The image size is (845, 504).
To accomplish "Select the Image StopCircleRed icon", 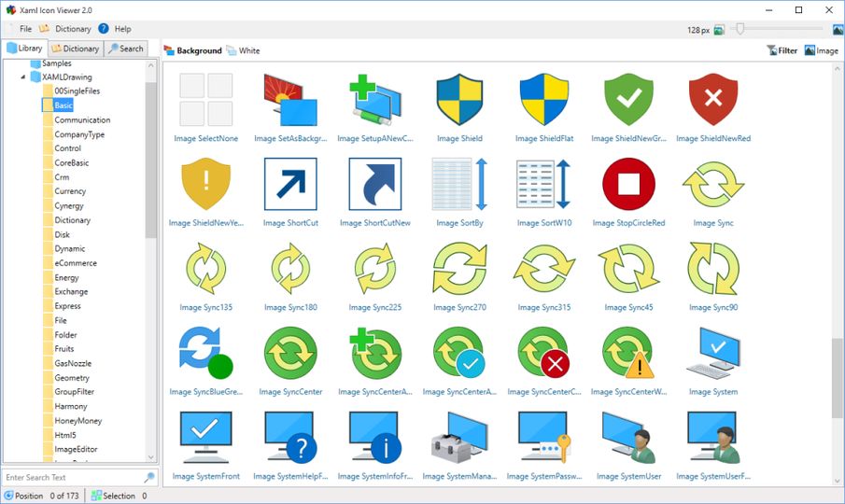I will [x=629, y=184].
